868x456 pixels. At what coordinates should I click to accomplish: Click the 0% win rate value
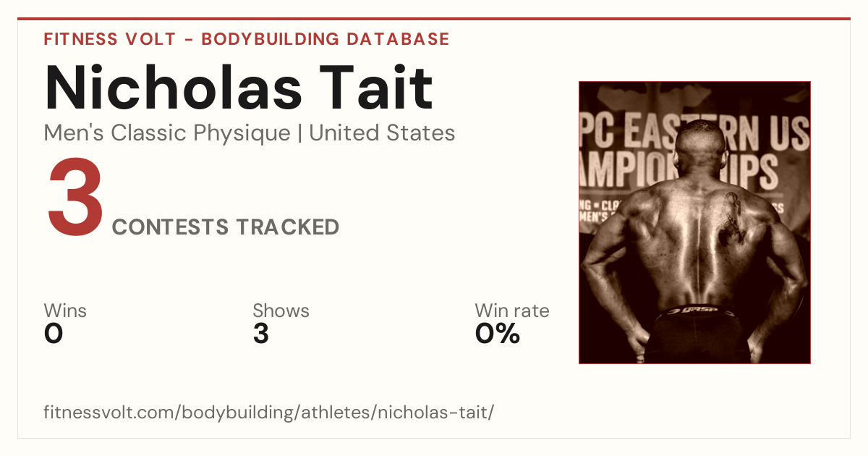[498, 334]
